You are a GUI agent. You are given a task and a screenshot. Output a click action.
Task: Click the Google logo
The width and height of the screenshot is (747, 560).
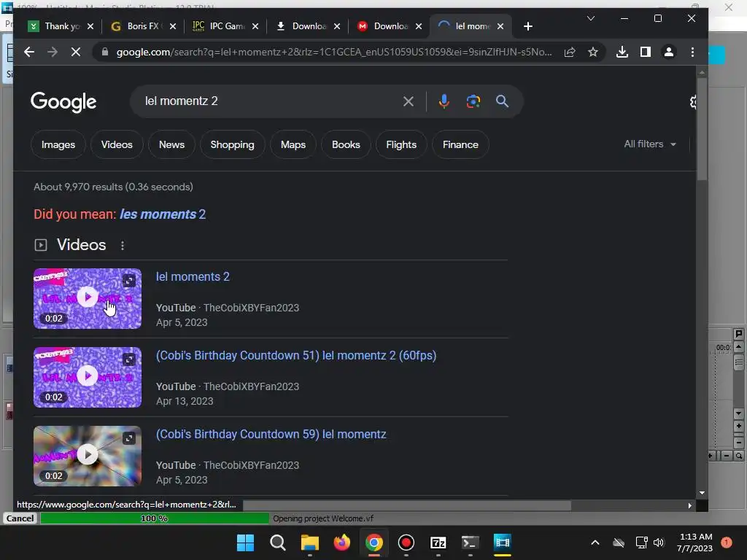pyautogui.click(x=63, y=102)
